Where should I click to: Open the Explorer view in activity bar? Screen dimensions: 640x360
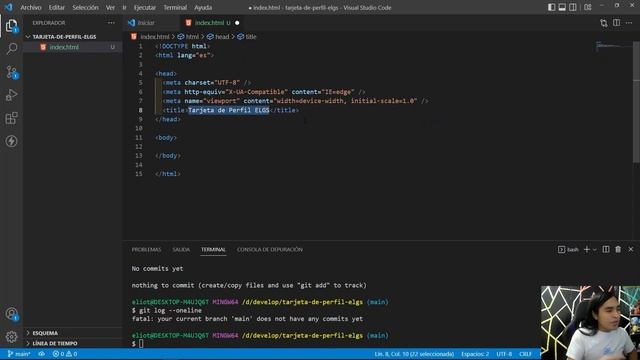(11, 26)
